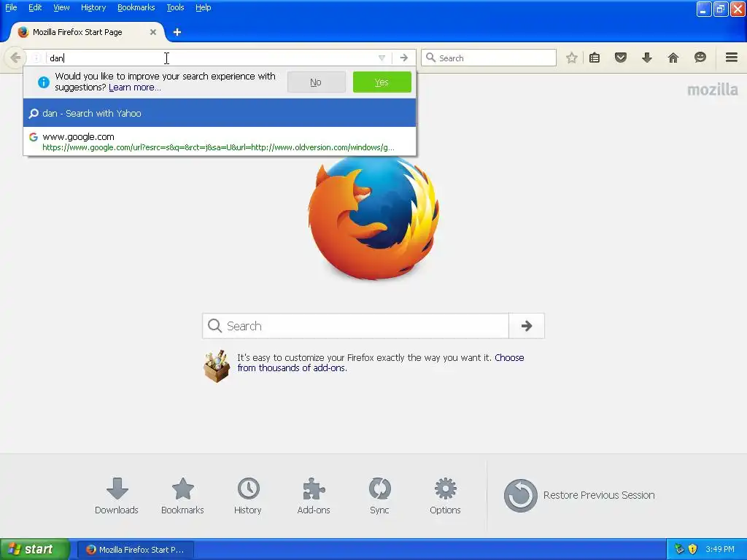
Task: Open History clock on start page
Action: [x=248, y=496]
